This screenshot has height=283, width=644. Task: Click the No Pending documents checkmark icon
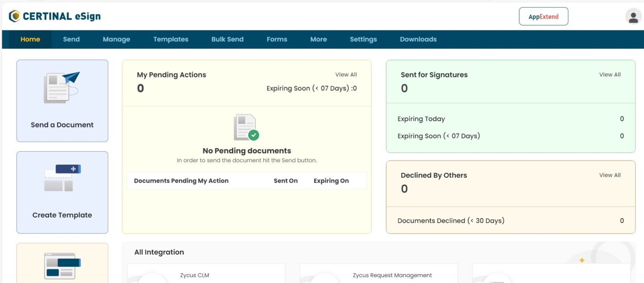point(246,128)
